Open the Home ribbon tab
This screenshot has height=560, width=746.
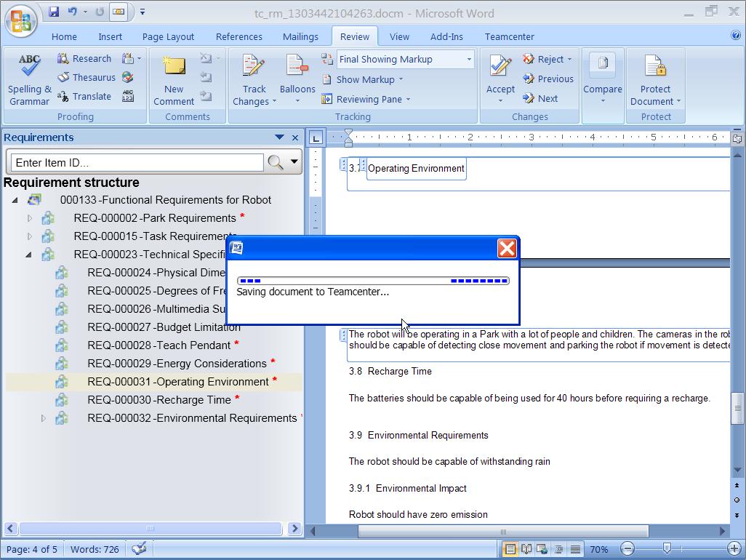coord(64,36)
